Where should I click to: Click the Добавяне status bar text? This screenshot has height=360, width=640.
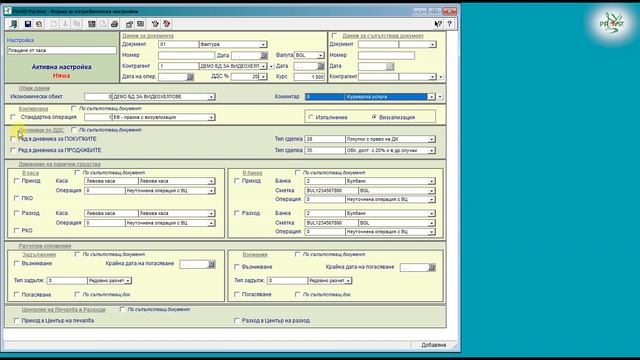(x=434, y=345)
